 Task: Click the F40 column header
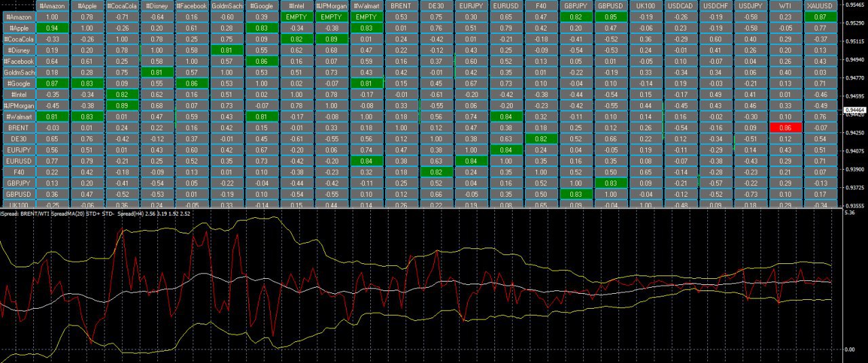point(540,5)
